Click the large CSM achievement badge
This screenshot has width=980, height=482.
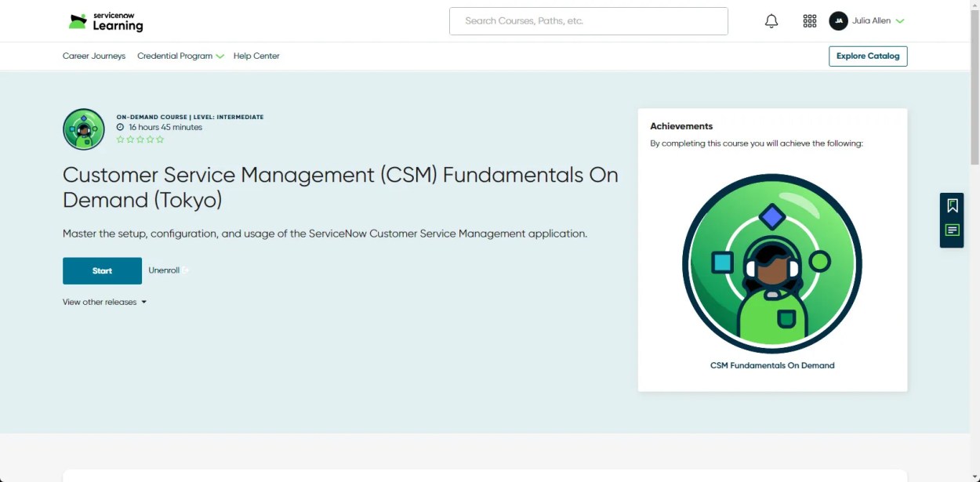[x=772, y=264]
